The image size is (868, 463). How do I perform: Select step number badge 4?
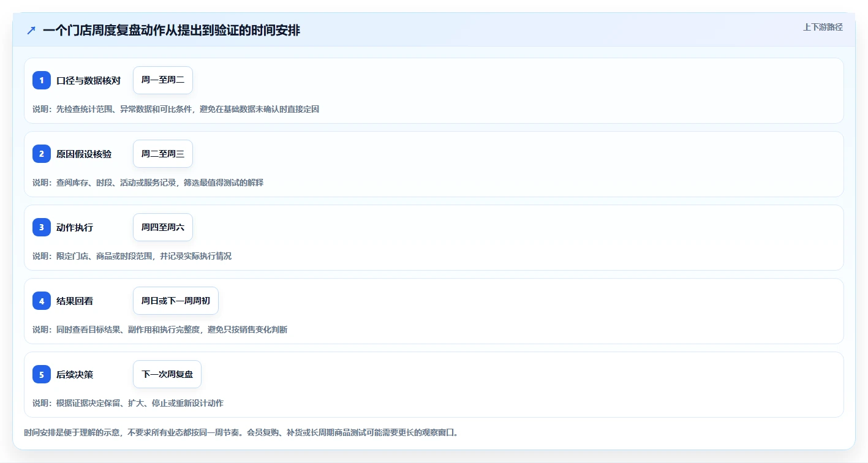click(42, 301)
